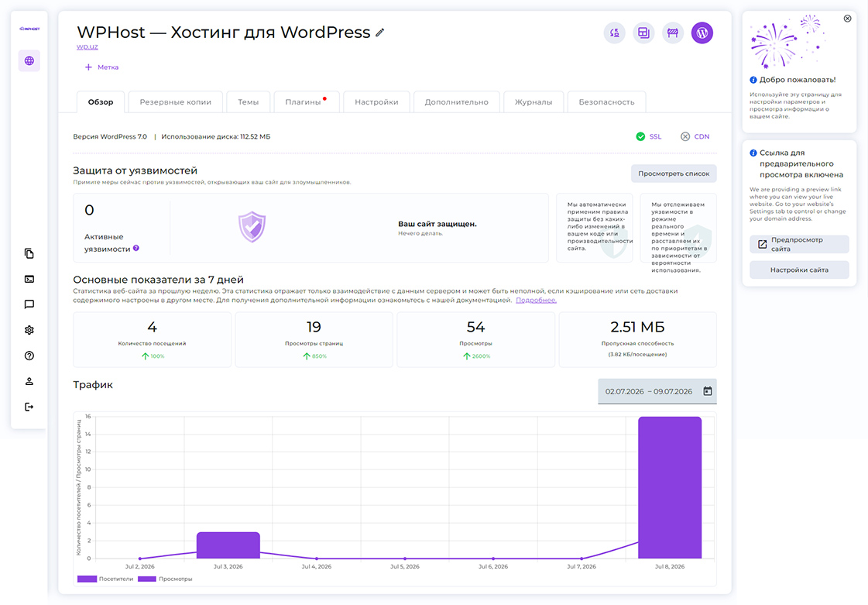The width and height of the screenshot is (868, 605).
Task: Close the welcome panel with X icon
Action: point(848,19)
